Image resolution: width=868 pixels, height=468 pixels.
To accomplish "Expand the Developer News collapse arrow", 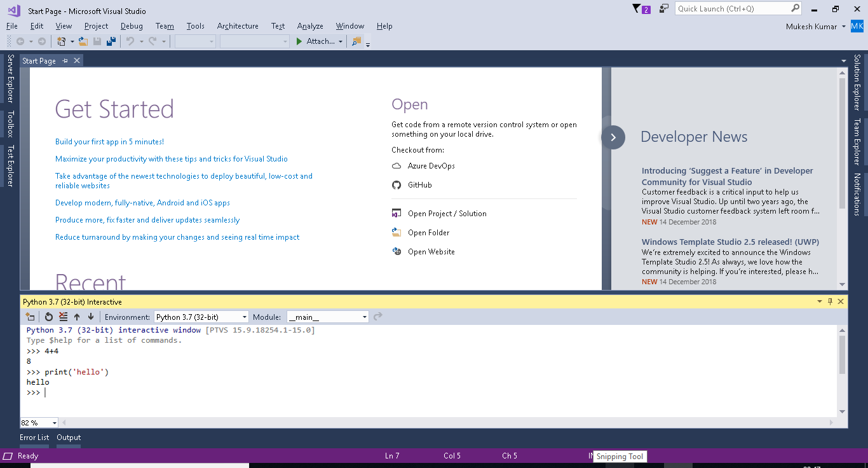I will tap(613, 137).
